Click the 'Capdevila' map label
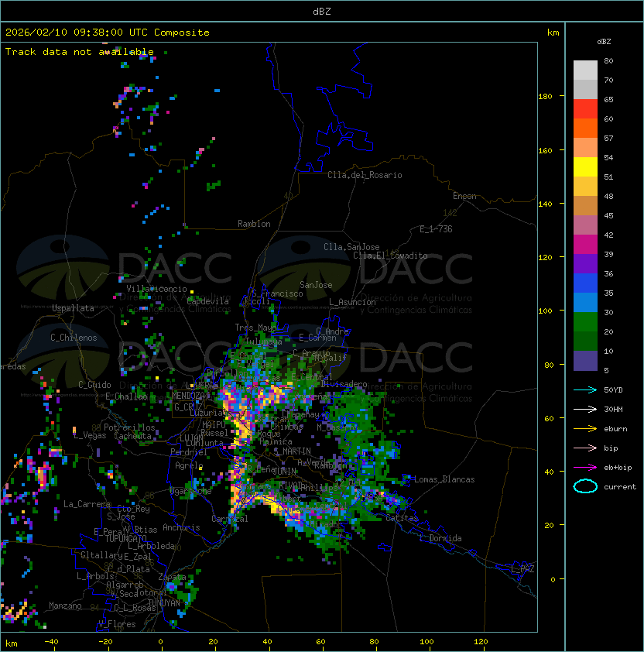The image size is (644, 652). point(208,301)
